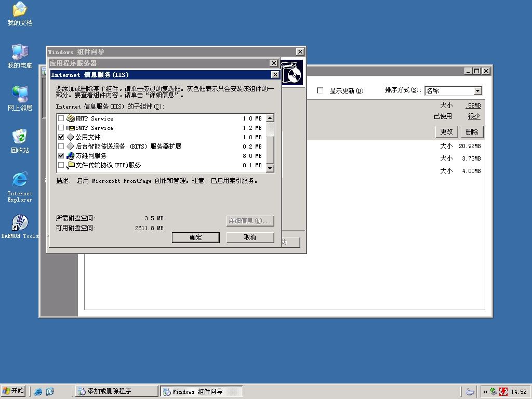The width and height of the screenshot is (532, 399).
Task: Click 取消 button in IIS dialog
Action: pyautogui.click(x=250, y=237)
